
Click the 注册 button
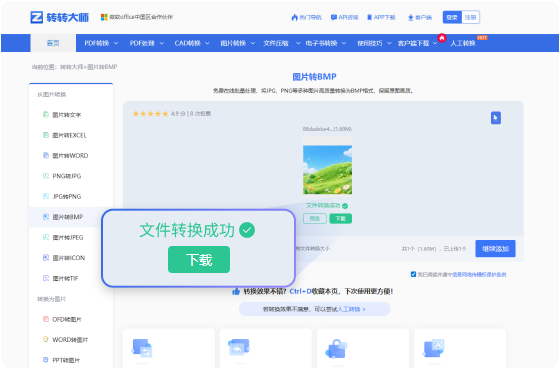470,17
